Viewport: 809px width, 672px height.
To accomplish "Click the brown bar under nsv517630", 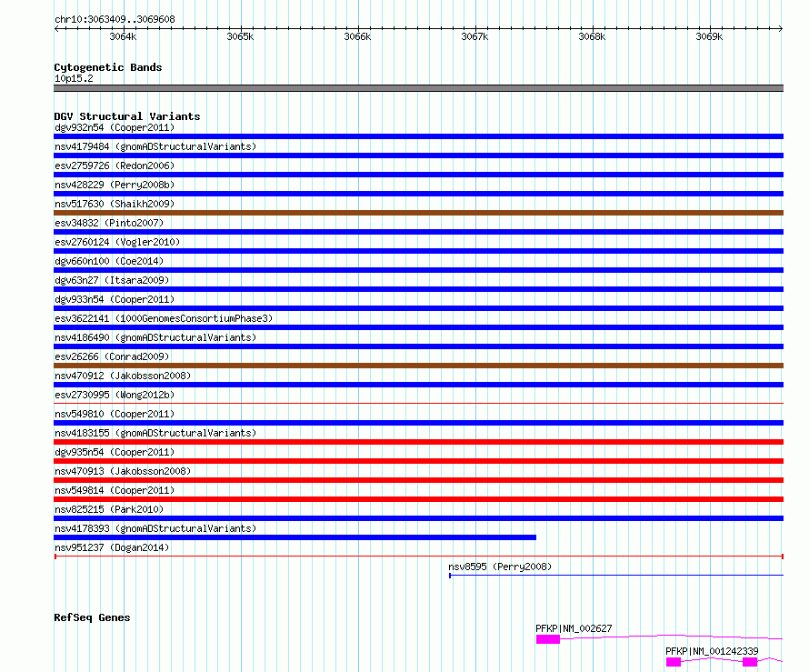I will (418, 213).
